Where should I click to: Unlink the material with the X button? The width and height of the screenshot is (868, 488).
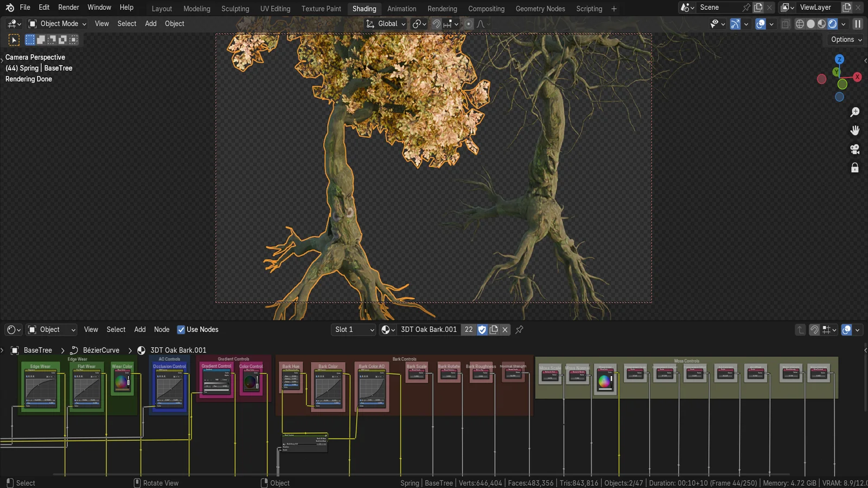point(505,329)
